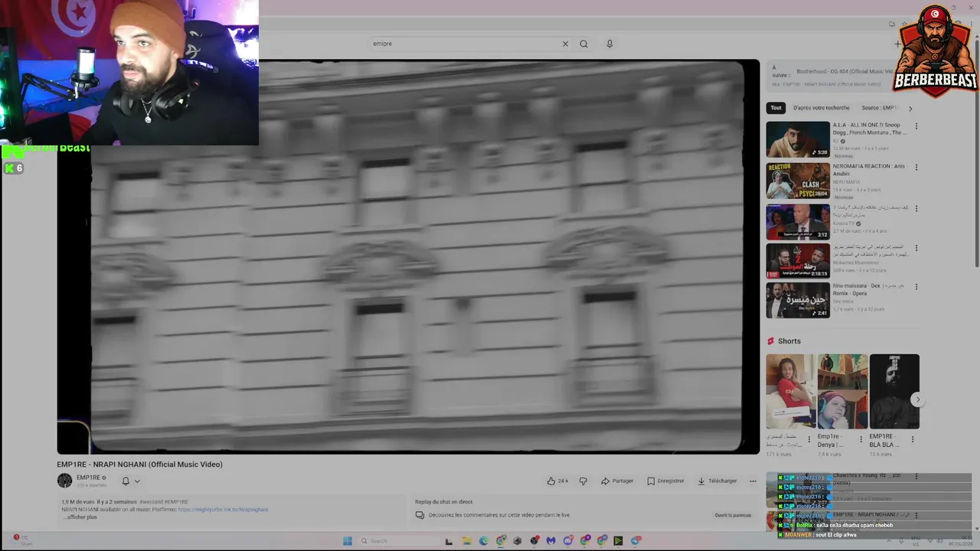This screenshot has height=551, width=980.
Task: Save video with Enregistrer button
Action: pos(665,481)
